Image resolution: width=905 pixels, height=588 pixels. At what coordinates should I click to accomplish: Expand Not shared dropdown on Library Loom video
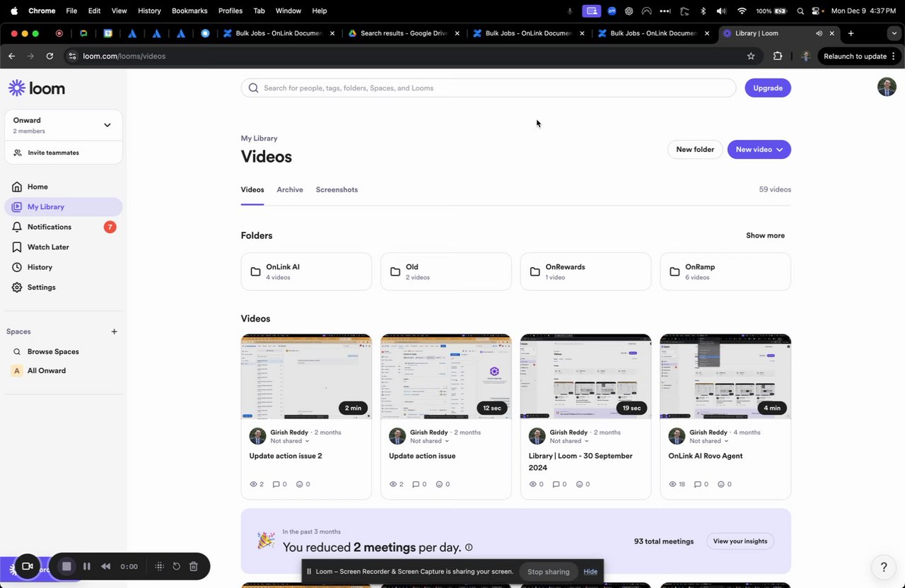click(x=569, y=441)
